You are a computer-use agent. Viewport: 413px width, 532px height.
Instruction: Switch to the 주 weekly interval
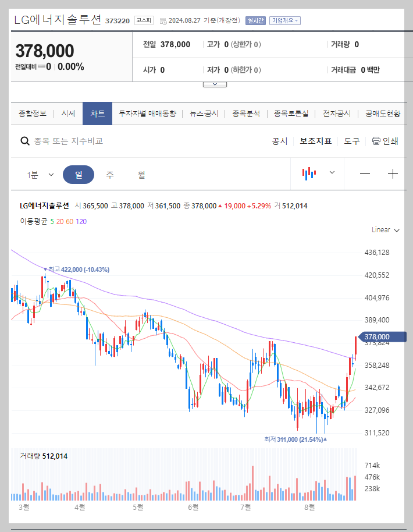point(109,173)
